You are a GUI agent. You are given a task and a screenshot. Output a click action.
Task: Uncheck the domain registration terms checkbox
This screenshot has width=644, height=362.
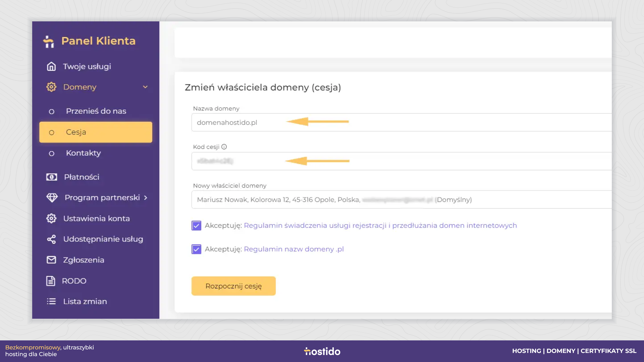pos(196,225)
